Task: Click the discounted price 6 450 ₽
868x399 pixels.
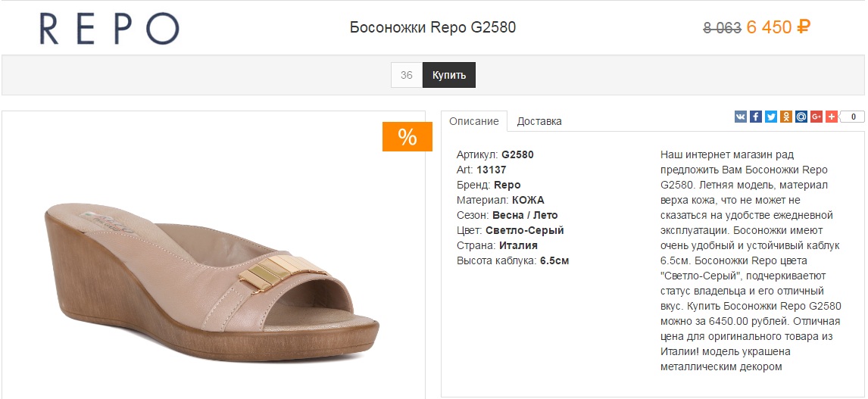Action: (778, 28)
